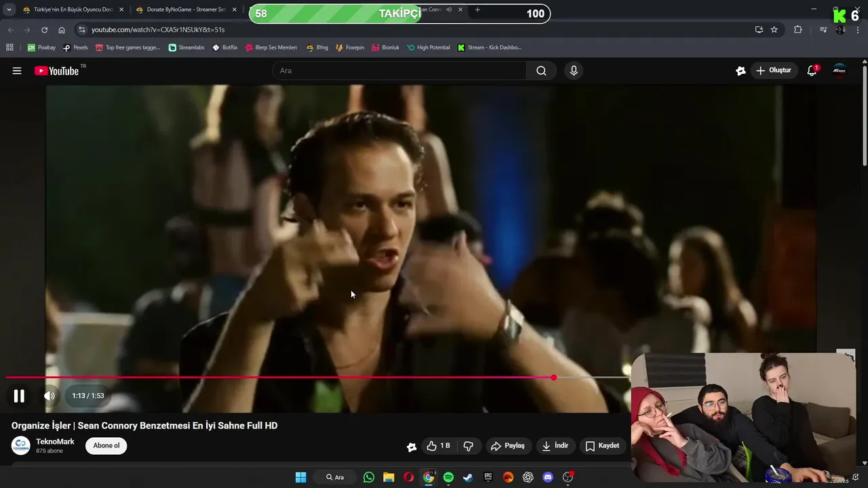This screenshot has height=488, width=868.
Task: Mute the video with the speaker icon
Action: pyautogui.click(x=50, y=396)
